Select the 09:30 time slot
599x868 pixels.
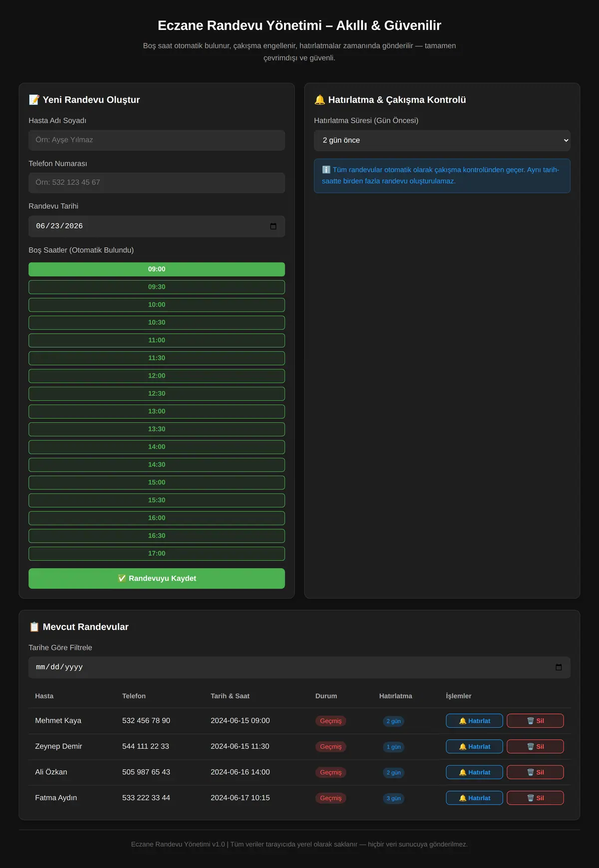(157, 287)
